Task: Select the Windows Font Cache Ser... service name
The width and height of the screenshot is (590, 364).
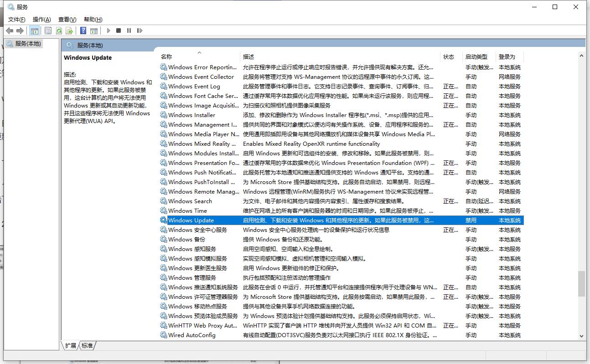Action: (203, 96)
